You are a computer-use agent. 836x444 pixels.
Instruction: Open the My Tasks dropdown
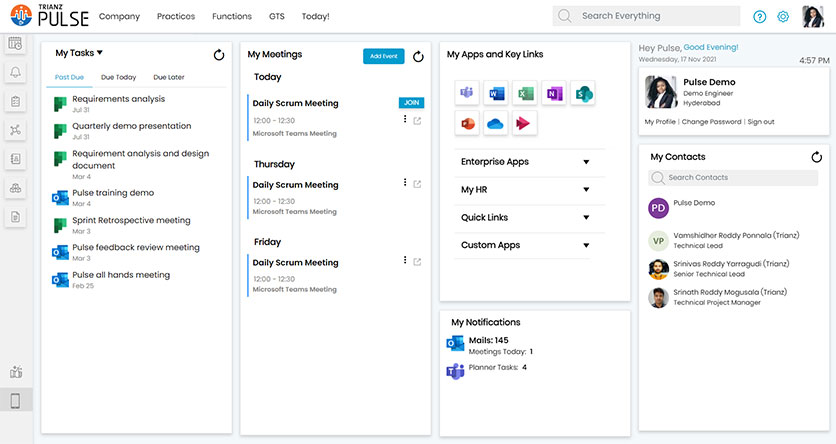pos(79,53)
